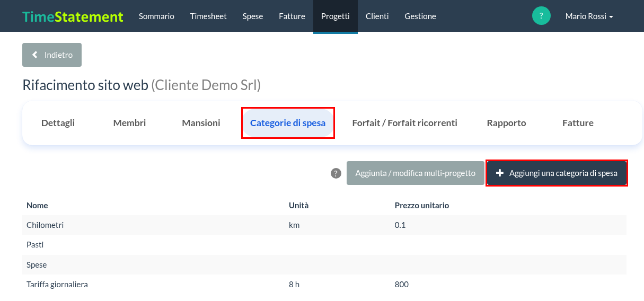Navigate to Fatture in top bar
This screenshot has height=301, width=644.
point(292,16)
